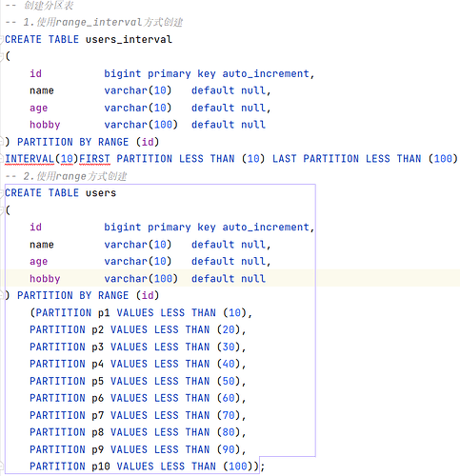Click the comment '-- 2.使用range方式创建'
460x476 pixels.
pos(66,176)
